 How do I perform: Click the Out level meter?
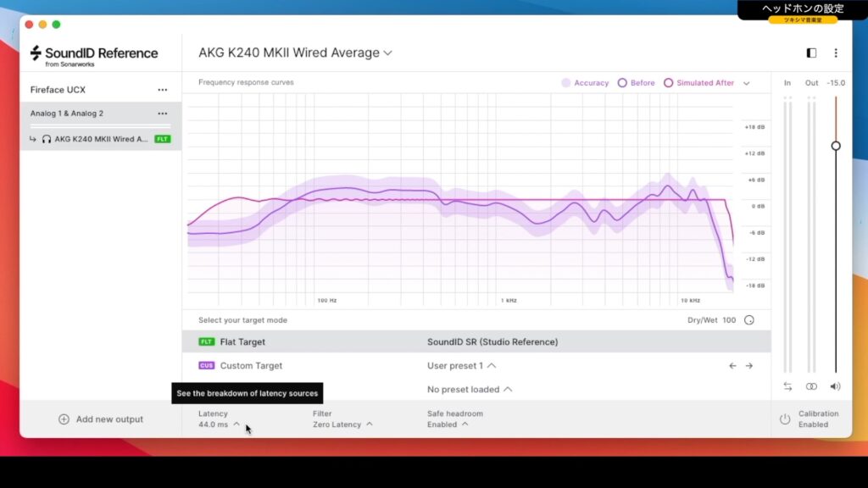[x=811, y=235]
